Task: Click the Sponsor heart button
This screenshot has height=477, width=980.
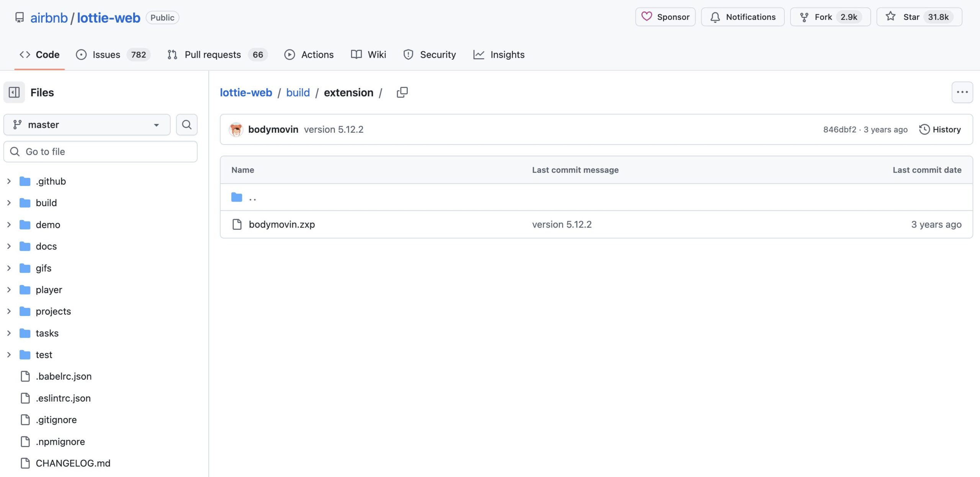Action: [x=665, y=17]
